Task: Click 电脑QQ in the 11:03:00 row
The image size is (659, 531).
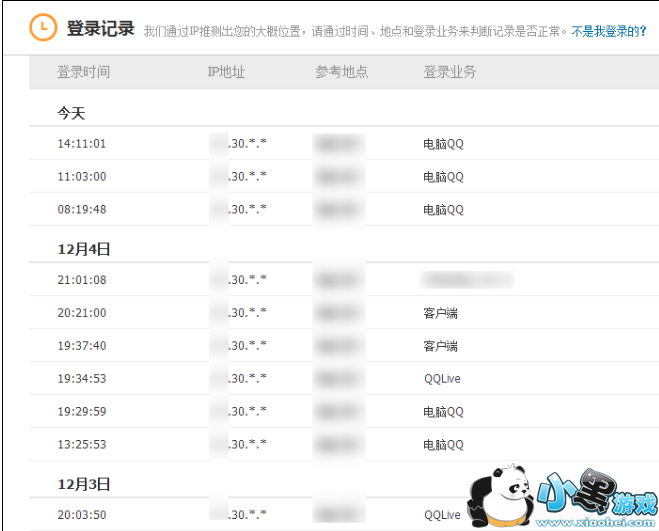Action: pyautogui.click(x=443, y=177)
